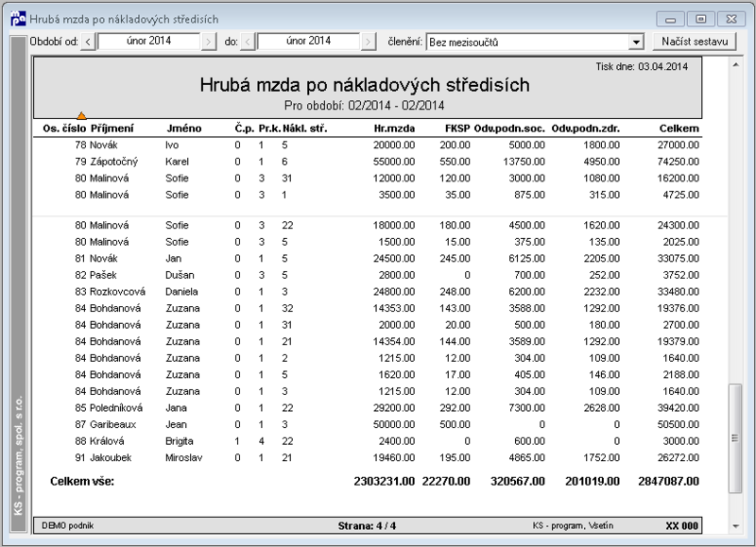Image resolution: width=756 pixels, height=547 pixels.
Task: Minimize the window
Action: (670, 19)
